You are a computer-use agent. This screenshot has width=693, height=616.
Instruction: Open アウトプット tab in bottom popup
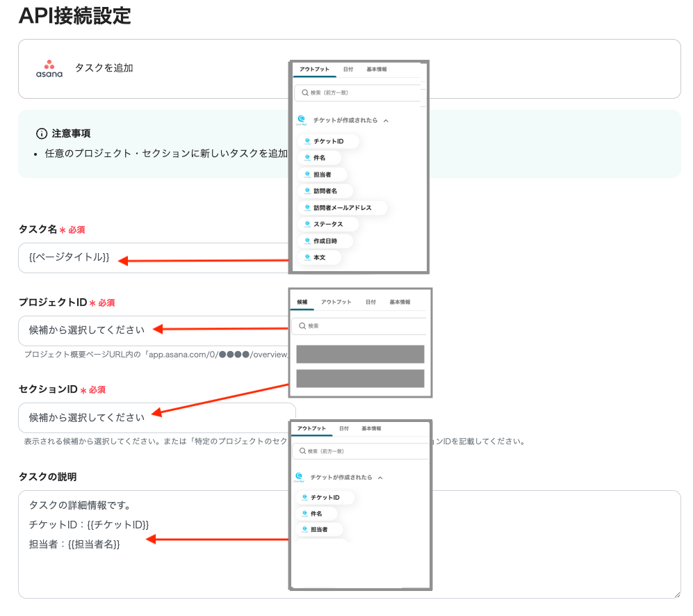click(311, 428)
